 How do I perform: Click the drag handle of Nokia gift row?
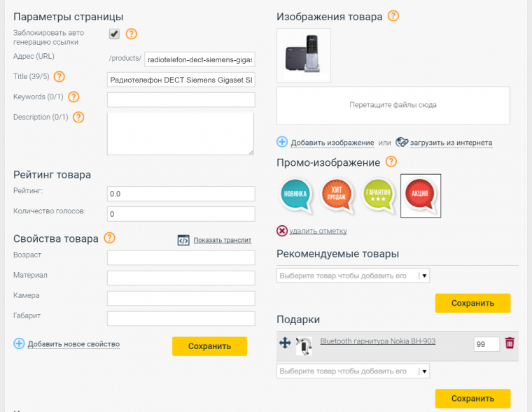coord(285,343)
